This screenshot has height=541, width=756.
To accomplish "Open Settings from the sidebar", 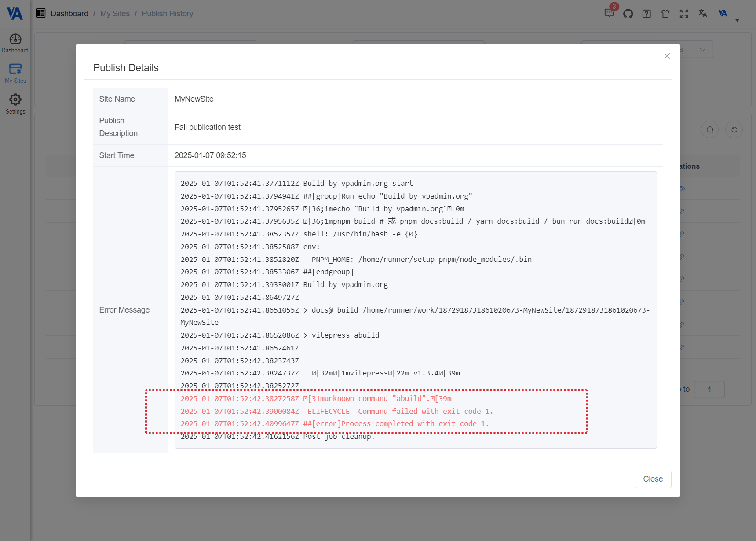I will pos(15,104).
